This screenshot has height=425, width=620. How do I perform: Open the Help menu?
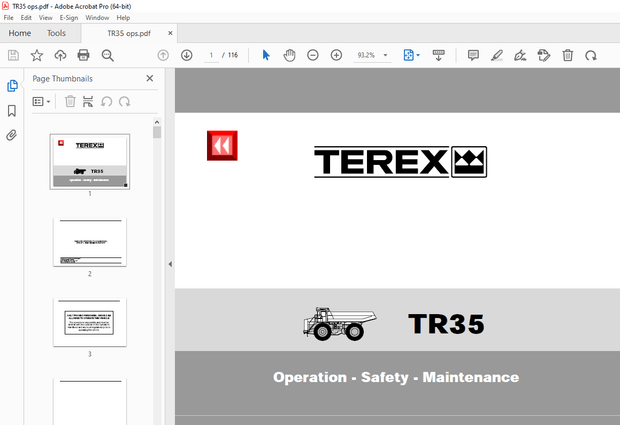coord(123,18)
